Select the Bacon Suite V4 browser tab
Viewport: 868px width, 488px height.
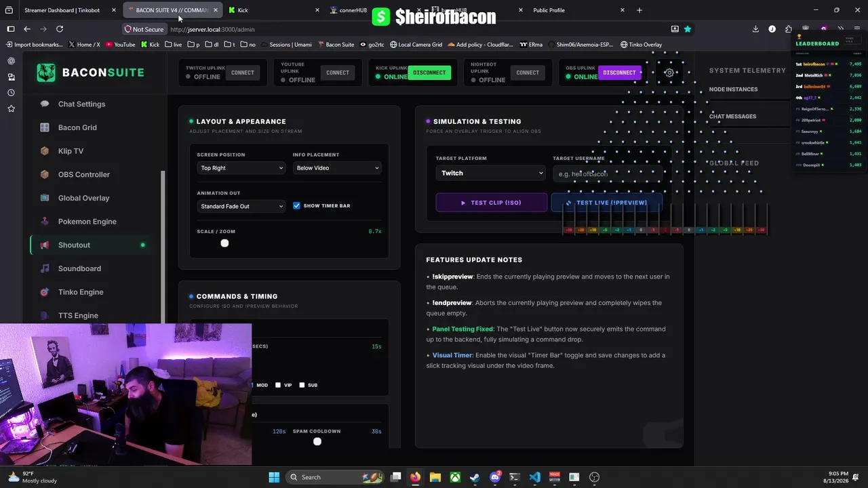(172, 10)
